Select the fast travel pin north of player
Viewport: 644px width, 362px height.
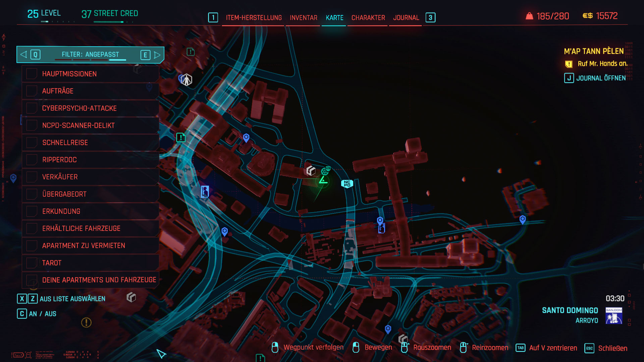pyautogui.click(x=246, y=138)
